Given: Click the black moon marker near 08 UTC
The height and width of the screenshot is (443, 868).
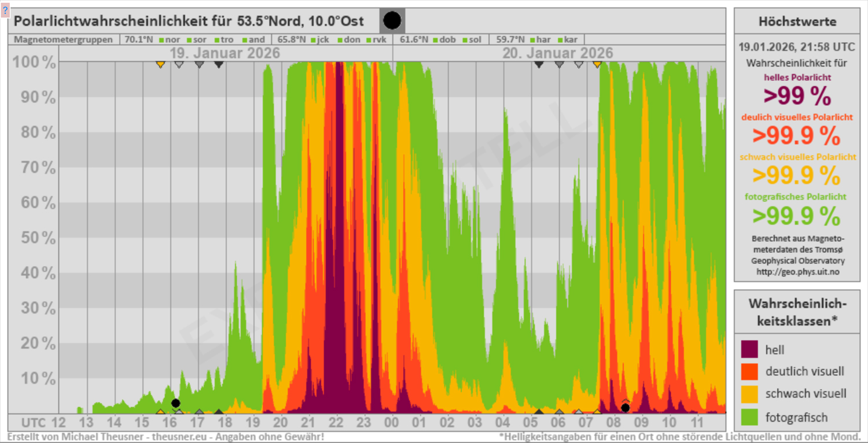Looking at the screenshot, I should pos(625,408).
